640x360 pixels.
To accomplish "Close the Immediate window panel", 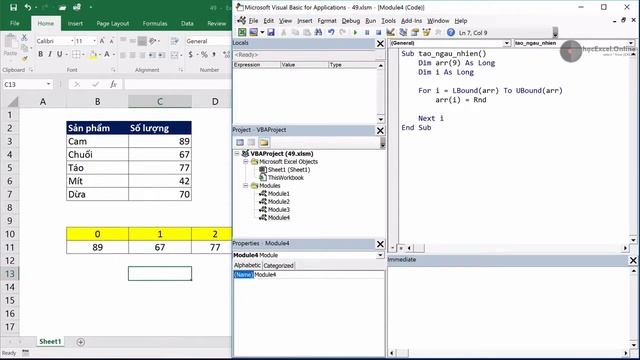I will coord(633,260).
